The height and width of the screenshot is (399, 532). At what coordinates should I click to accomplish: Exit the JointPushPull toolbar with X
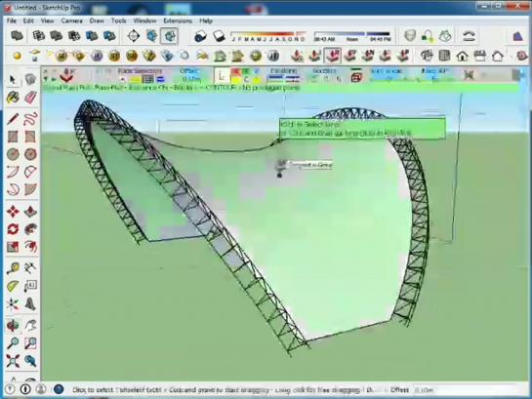point(469,75)
